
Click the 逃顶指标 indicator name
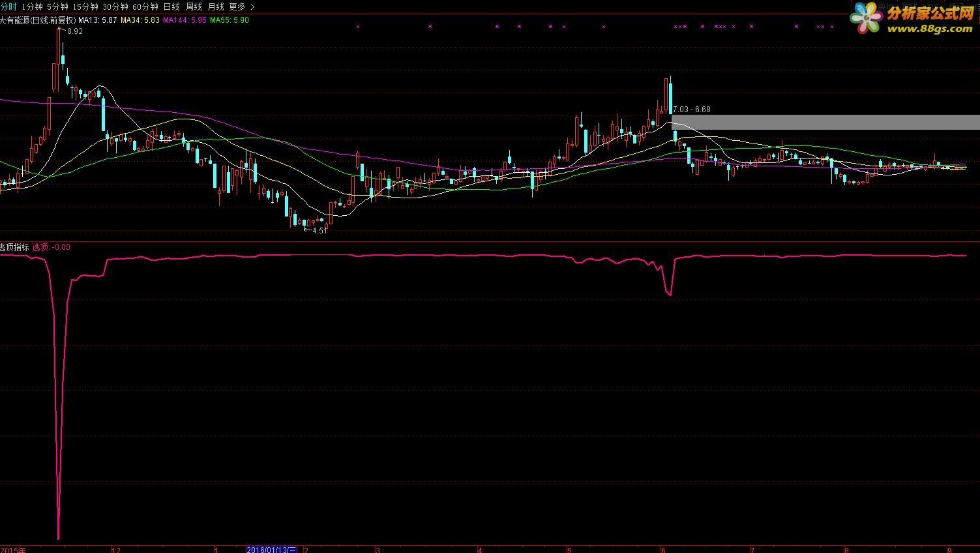coord(14,247)
